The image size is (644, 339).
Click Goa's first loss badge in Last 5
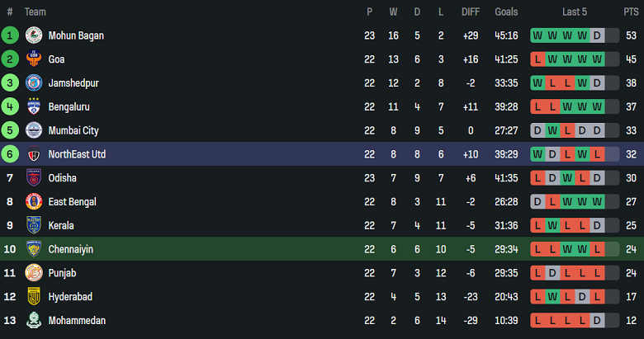pos(537,59)
